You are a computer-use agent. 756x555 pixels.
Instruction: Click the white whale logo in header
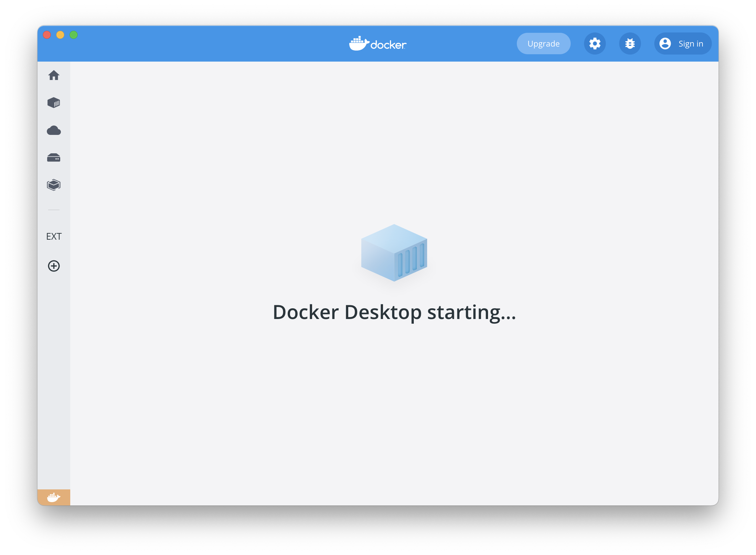359,44
